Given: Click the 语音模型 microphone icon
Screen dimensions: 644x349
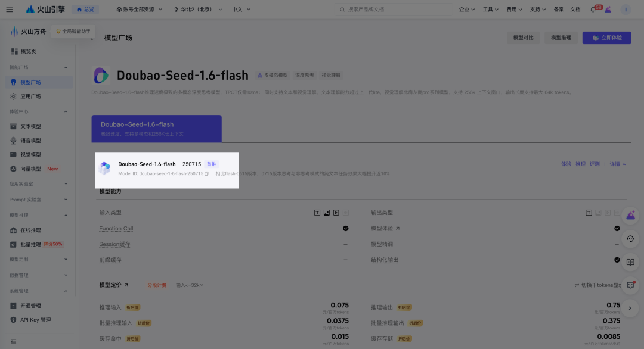Looking at the screenshot, I should pos(13,141).
